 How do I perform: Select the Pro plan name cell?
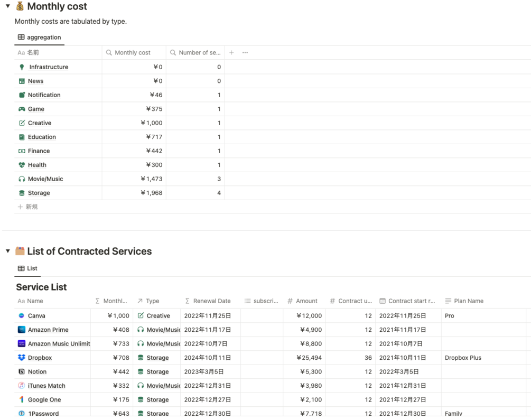(483, 316)
